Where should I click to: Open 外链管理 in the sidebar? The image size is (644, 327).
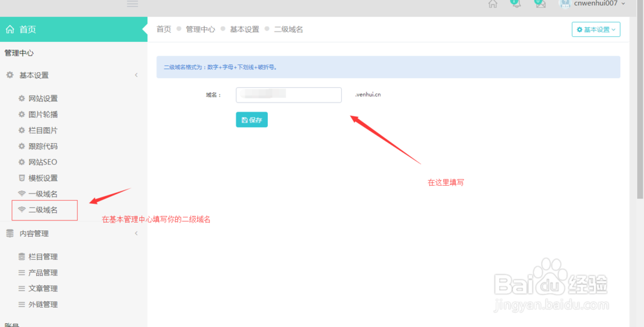pyautogui.click(x=43, y=305)
